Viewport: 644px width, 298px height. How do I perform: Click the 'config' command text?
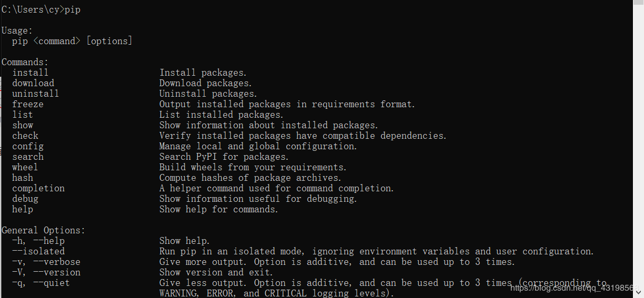28,146
